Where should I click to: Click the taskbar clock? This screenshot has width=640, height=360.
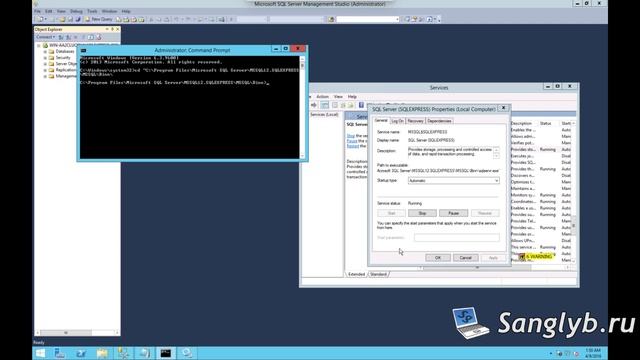[x=593, y=353]
